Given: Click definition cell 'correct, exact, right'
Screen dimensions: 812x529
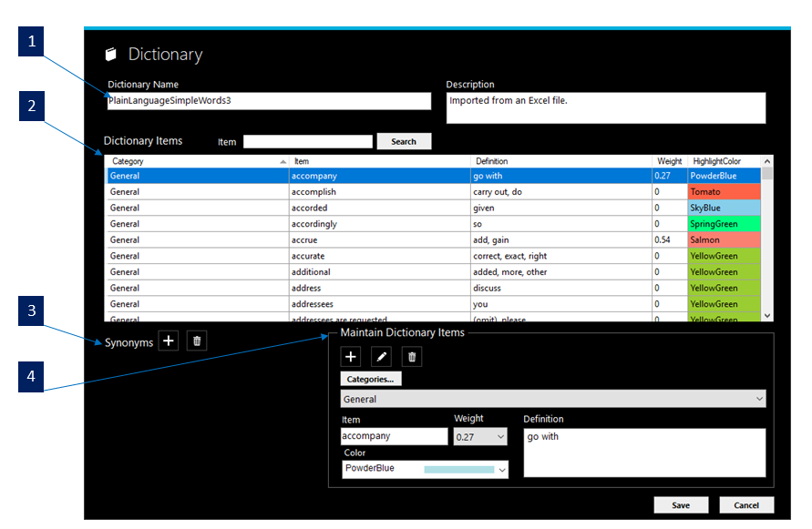Looking at the screenshot, I should click(561, 256).
